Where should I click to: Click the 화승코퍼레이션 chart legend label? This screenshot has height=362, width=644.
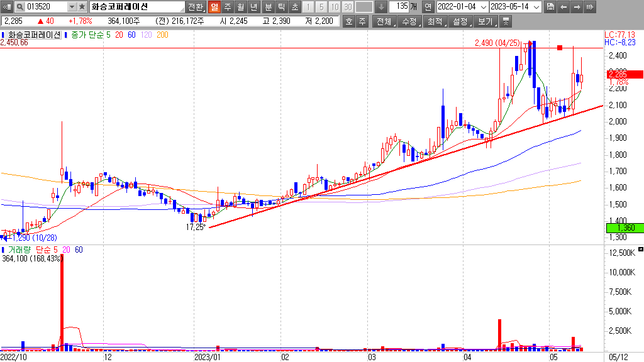(x=34, y=35)
